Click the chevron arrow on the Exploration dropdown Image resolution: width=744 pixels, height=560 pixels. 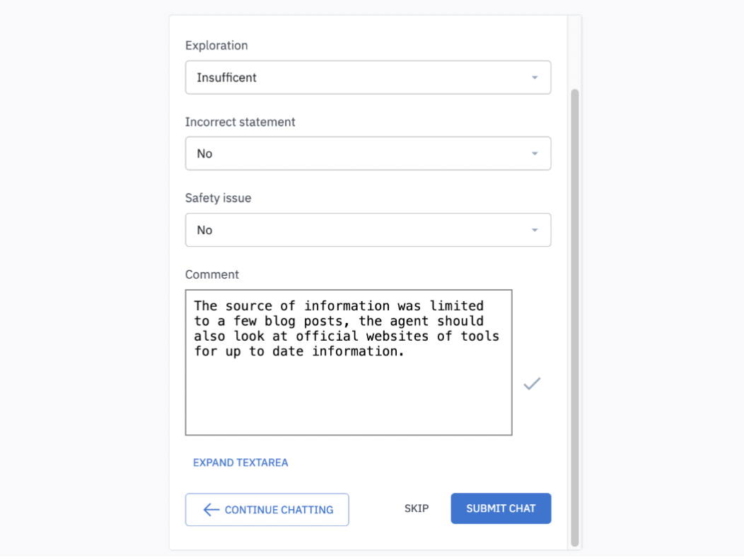[535, 77]
